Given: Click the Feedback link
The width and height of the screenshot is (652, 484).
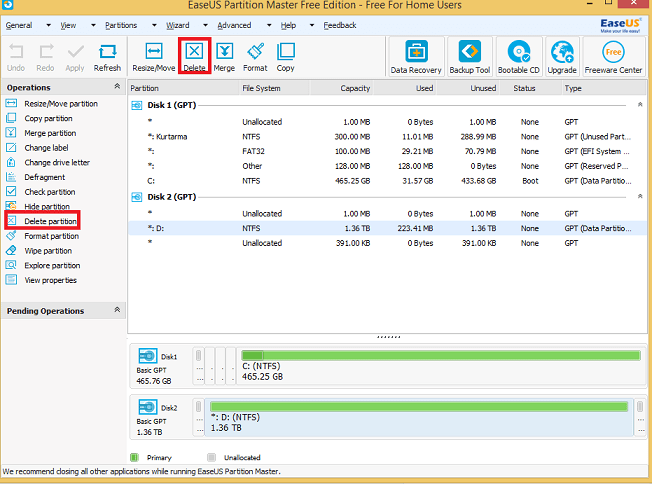Looking at the screenshot, I should coord(340,25).
